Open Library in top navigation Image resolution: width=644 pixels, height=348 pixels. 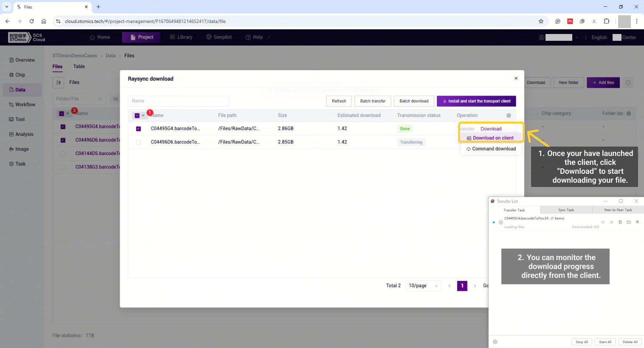point(181,37)
